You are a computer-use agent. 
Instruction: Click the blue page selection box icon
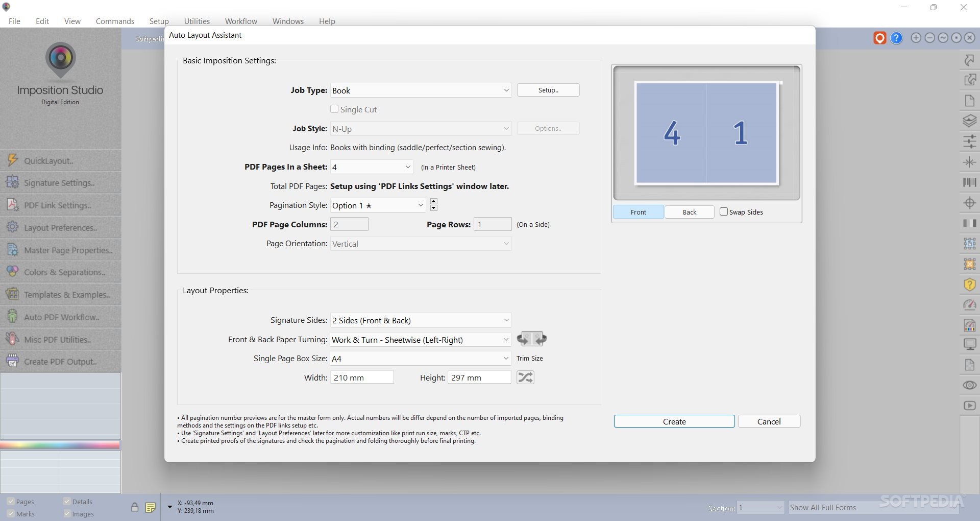pos(969,244)
